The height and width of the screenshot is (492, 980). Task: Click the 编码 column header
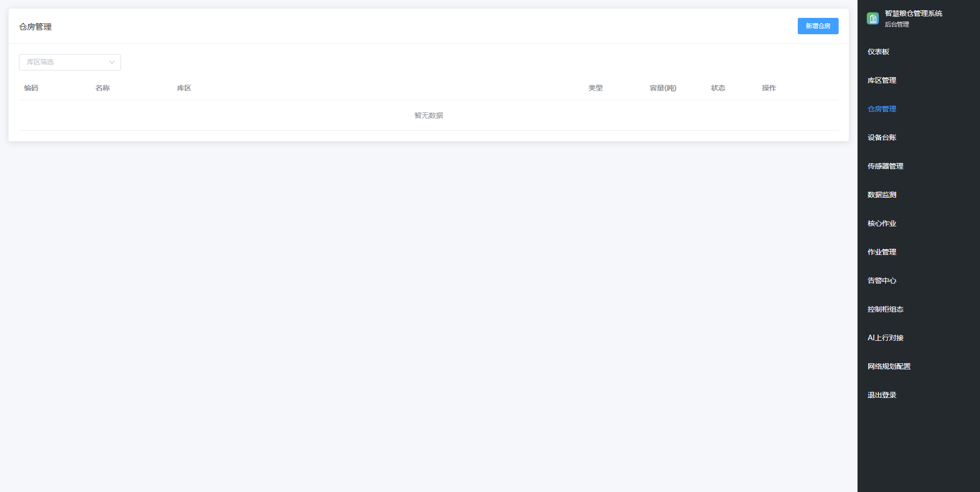pyautogui.click(x=31, y=88)
